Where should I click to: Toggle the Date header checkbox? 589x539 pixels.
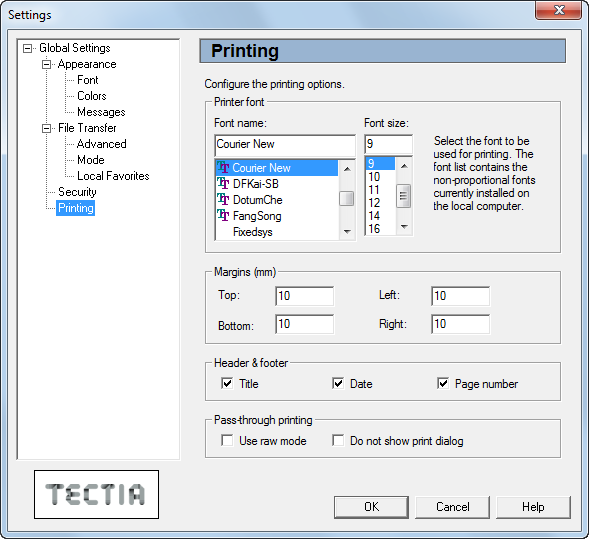pyautogui.click(x=338, y=383)
